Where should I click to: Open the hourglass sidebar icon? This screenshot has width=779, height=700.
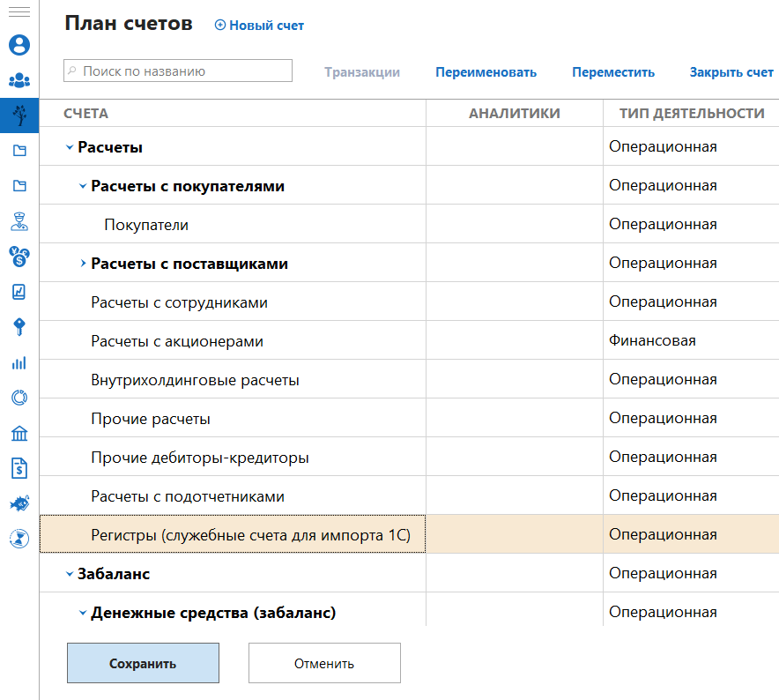pos(19,538)
